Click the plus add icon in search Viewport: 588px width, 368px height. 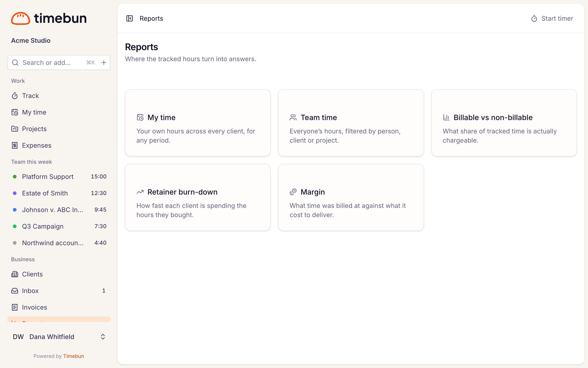(104, 63)
